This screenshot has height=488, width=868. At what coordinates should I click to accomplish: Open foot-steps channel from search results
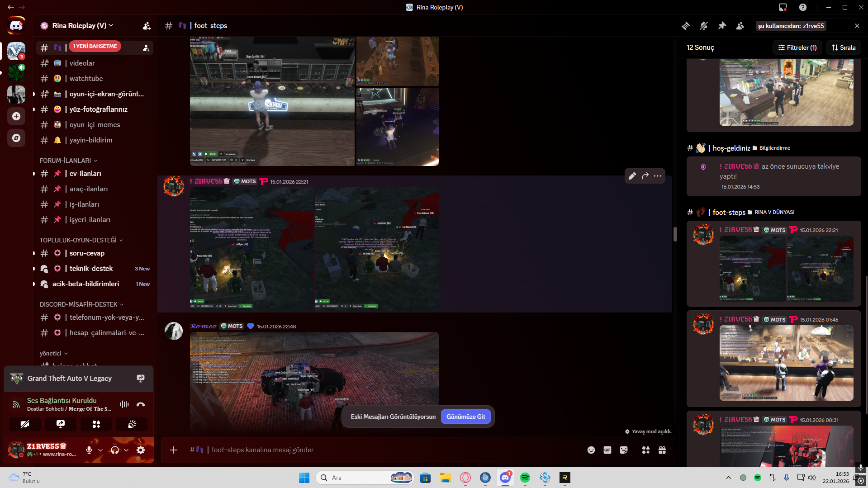(729, 212)
